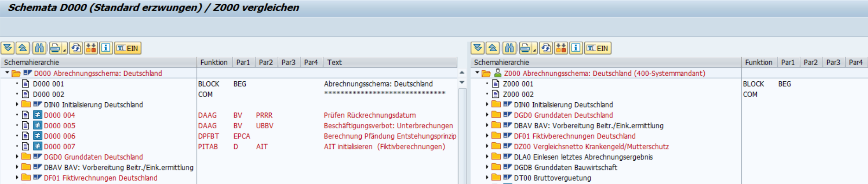Click Schemahierarchie column header in D000 pane

pos(98,62)
